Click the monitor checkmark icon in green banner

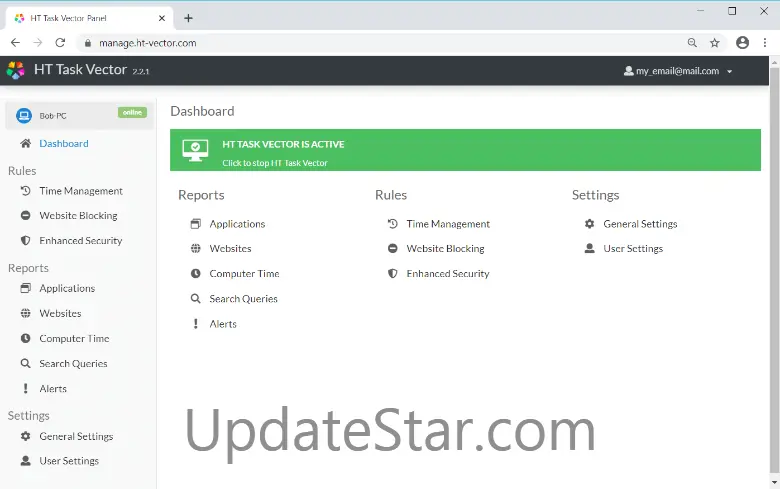click(195, 150)
